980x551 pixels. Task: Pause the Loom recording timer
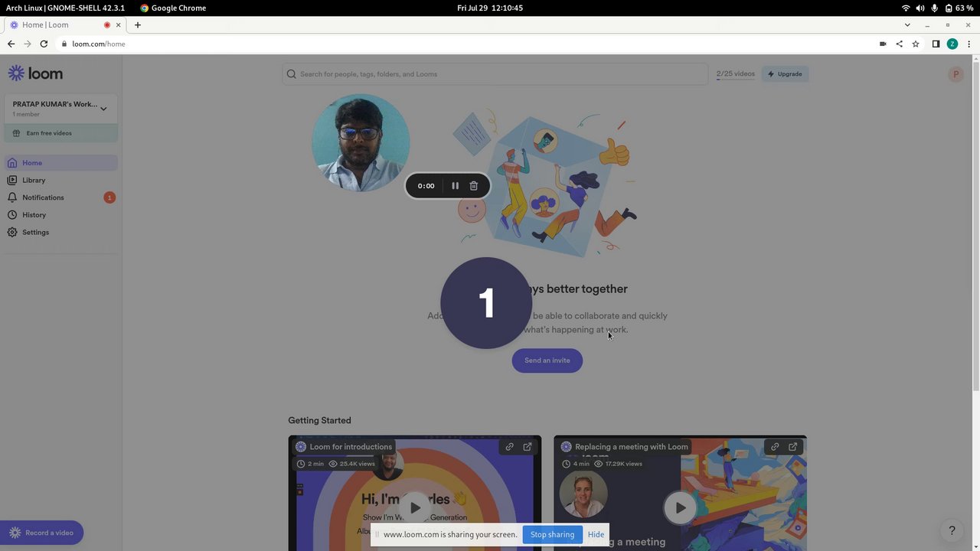455,186
